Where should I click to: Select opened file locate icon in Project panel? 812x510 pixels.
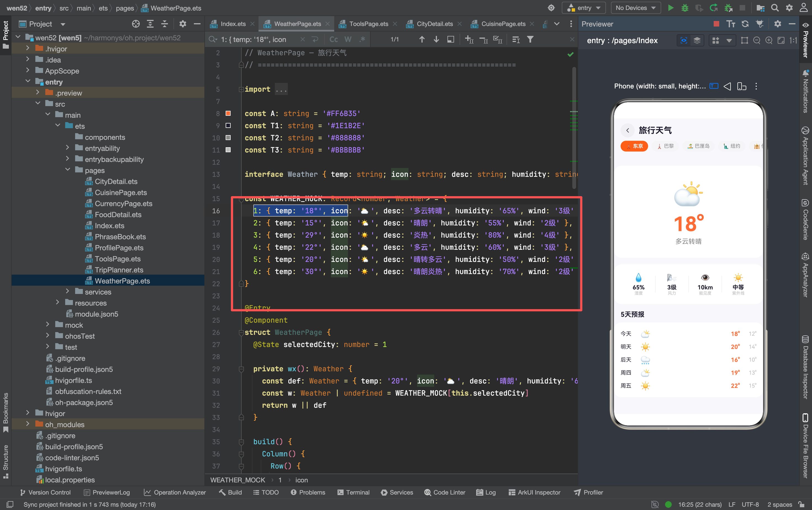[136, 23]
